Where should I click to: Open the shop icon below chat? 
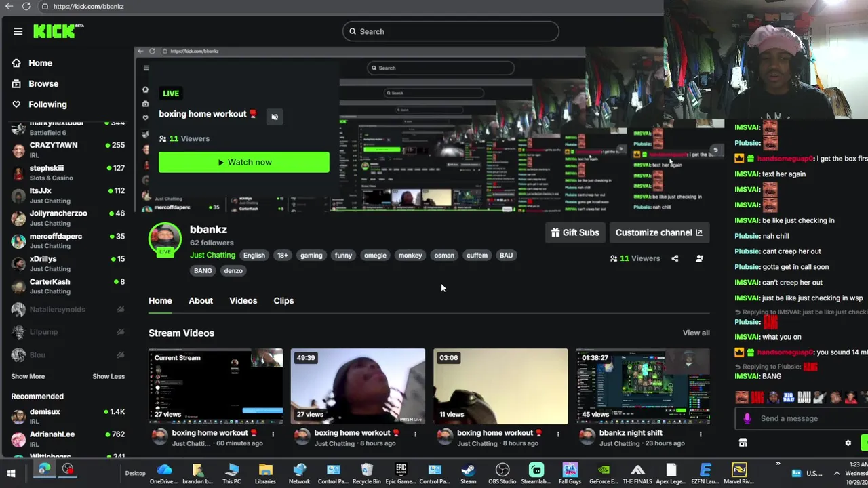pos(743,443)
